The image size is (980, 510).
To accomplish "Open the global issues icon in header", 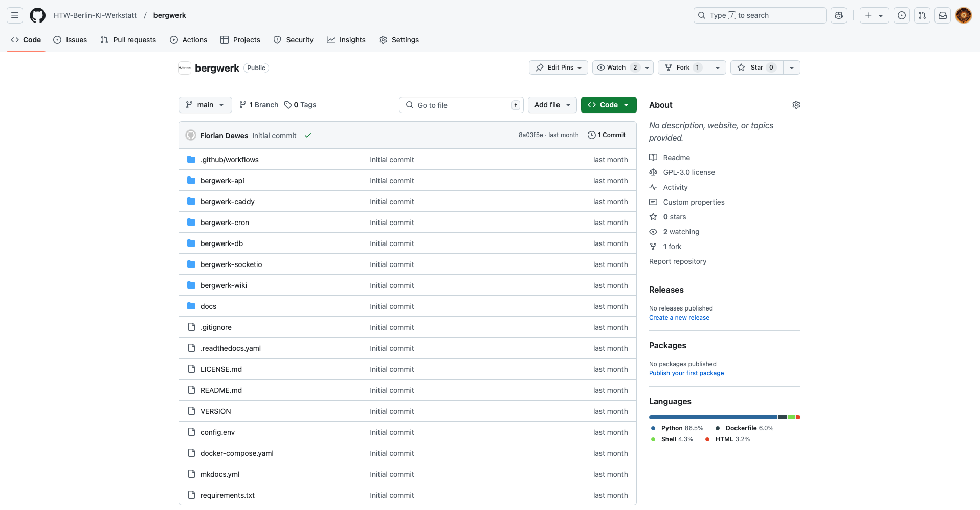I will click(902, 15).
